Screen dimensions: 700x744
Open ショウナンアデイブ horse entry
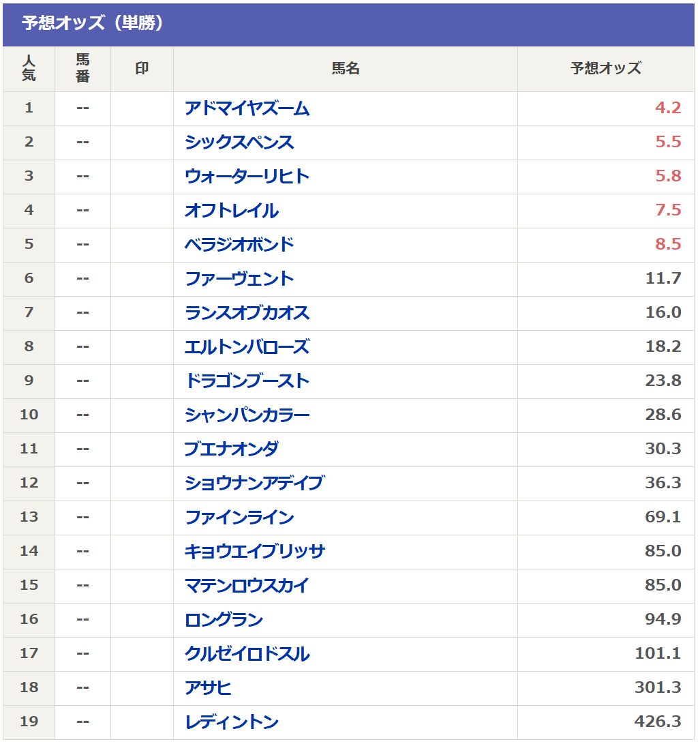pyautogui.click(x=254, y=483)
